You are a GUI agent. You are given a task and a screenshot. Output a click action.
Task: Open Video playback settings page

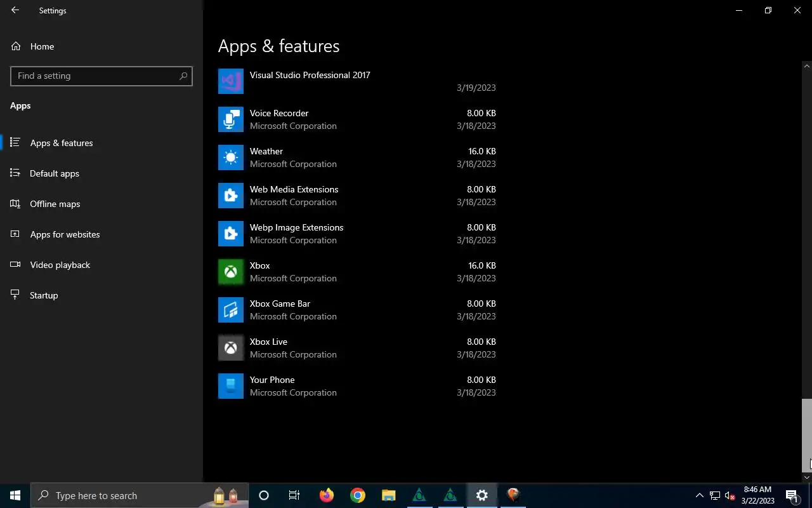pyautogui.click(x=101, y=265)
